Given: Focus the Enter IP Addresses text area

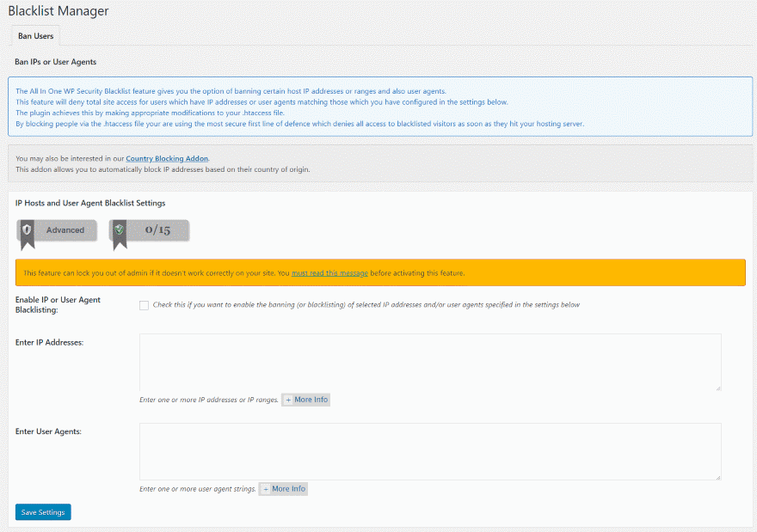Looking at the screenshot, I should [x=430, y=362].
